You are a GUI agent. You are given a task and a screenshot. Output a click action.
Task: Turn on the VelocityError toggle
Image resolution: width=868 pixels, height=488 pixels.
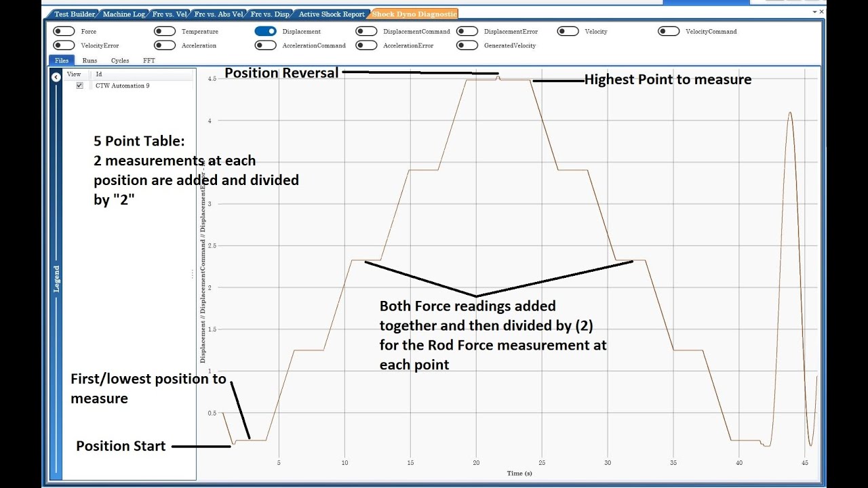[64, 45]
